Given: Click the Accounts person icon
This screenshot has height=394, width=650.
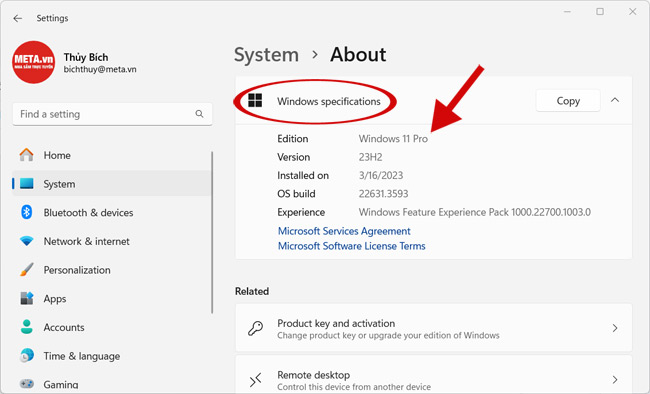Looking at the screenshot, I should point(27,327).
